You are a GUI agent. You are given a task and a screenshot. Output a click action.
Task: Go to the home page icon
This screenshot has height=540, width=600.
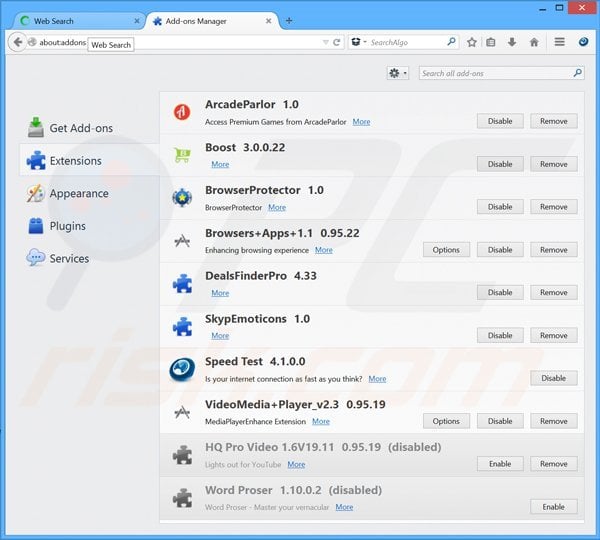[x=534, y=42]
